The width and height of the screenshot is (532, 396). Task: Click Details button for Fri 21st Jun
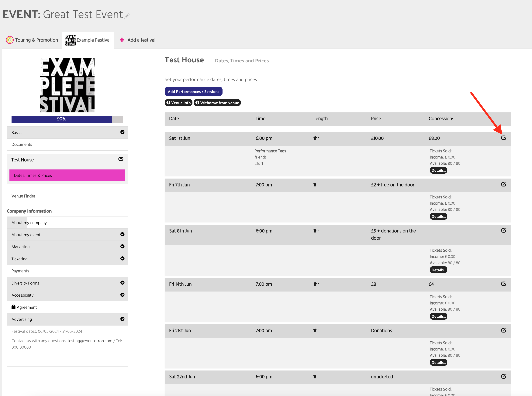438,362
